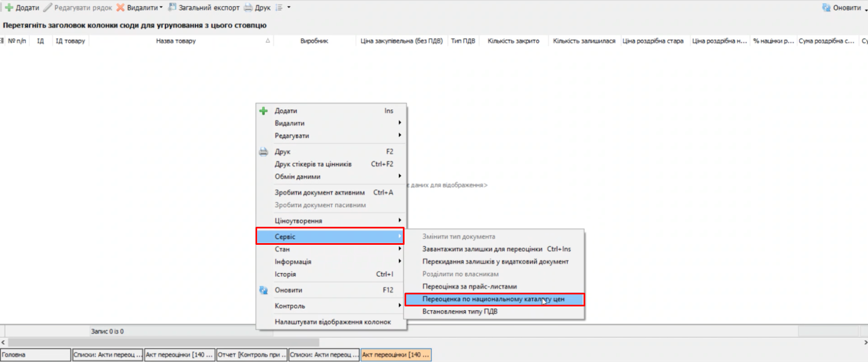Select Переоценка по национальному каталогу цен
Image resolution: width=868 pixels, height=362 pixels.
(494, 299)
